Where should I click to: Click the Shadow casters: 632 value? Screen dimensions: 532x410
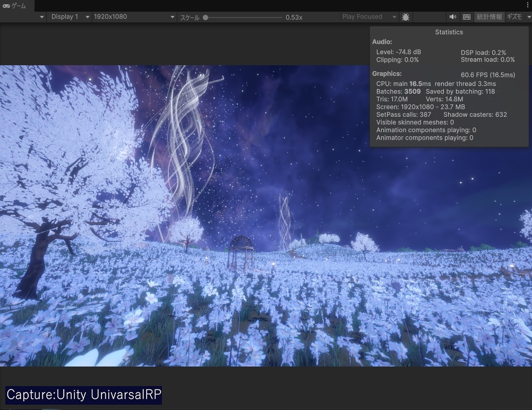[x=475, y=115]
